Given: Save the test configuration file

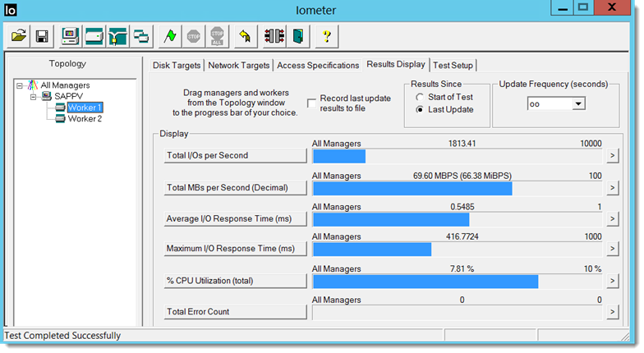Looking at the screenshot, I should (x=42, y=36).
